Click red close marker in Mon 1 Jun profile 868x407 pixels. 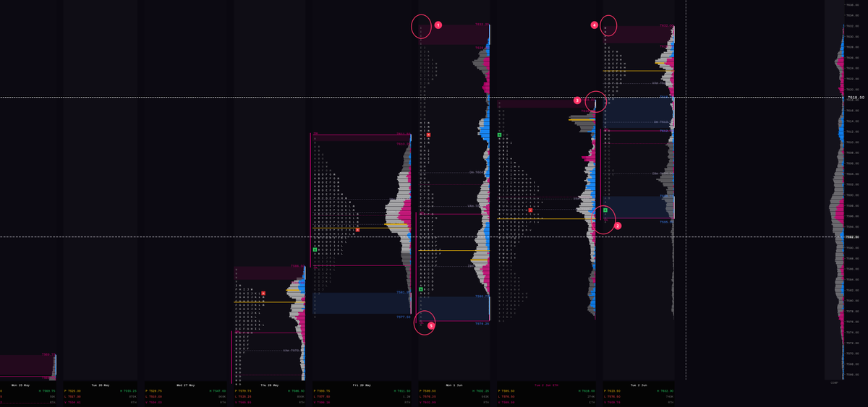point(428,134)
